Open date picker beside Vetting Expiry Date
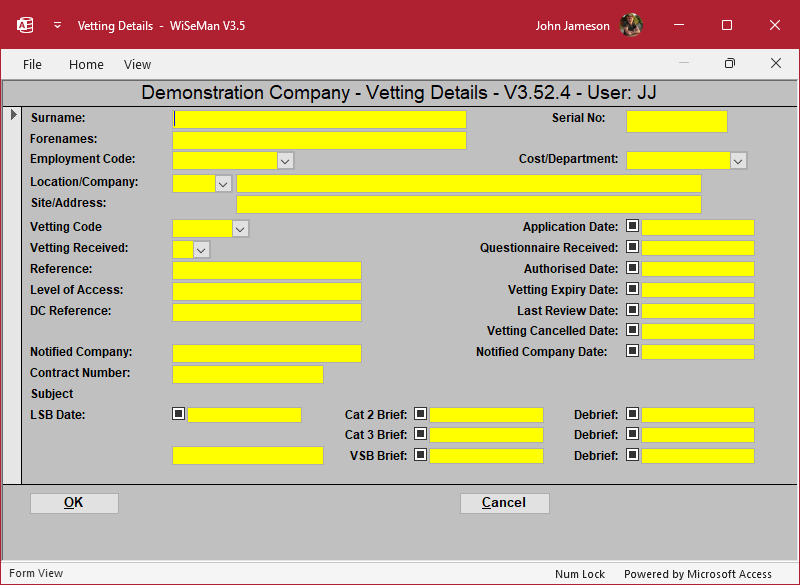 point(632,290)
